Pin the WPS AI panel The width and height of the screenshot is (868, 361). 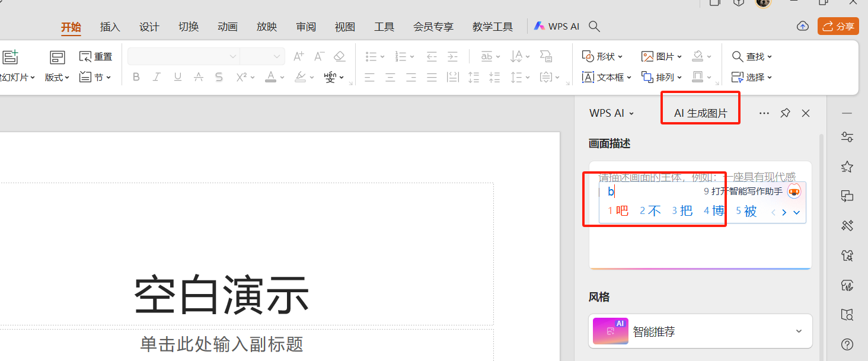785,113
